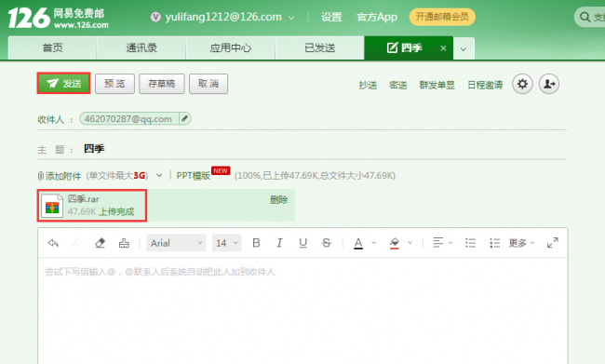Delete the 四季.rar attachment (删除)
The width and height of the screenshot is (605, 364).
coord(278,199)
